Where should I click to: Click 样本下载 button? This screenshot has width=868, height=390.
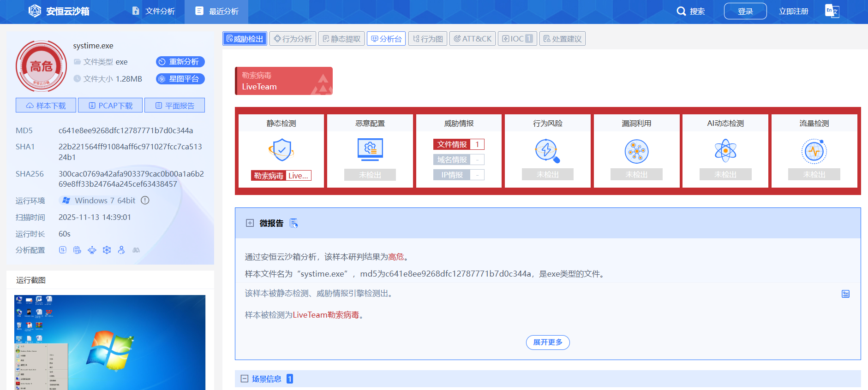click(x=46, y=106)
